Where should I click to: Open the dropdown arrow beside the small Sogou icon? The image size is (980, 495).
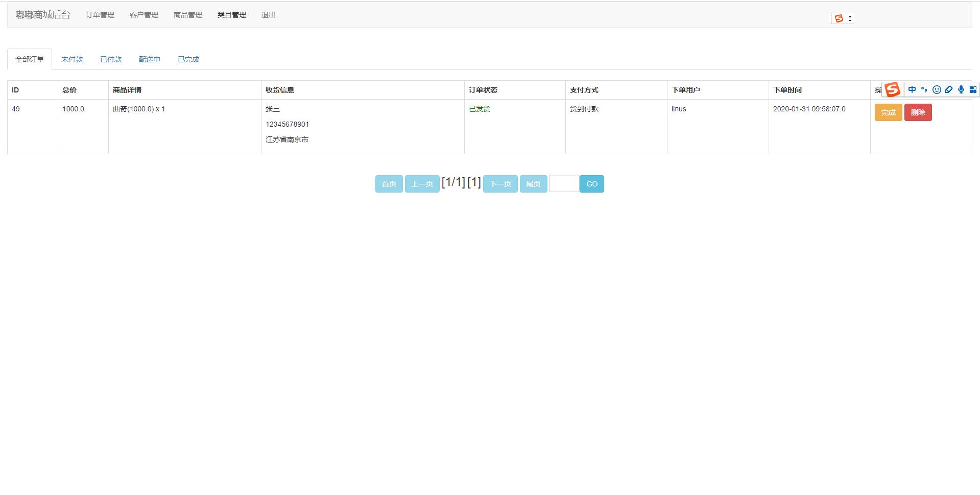(x=850, y=18)
